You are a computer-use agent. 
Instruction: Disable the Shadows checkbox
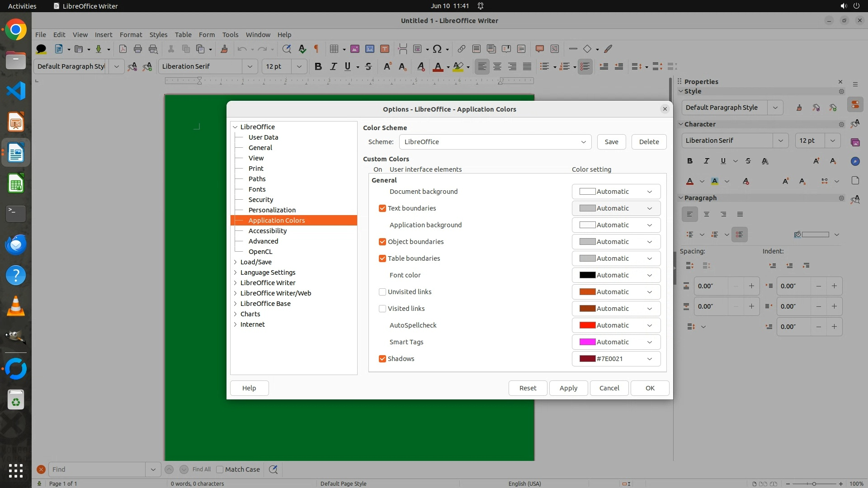point(382,359)
